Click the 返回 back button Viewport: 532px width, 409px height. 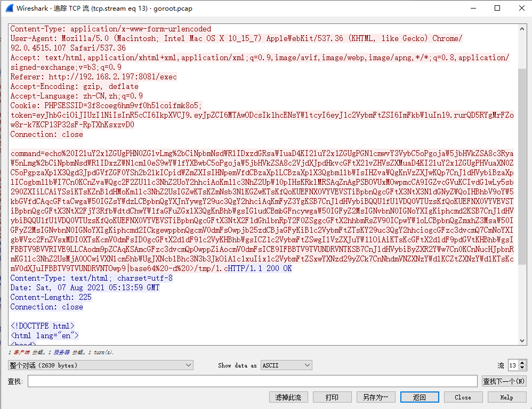click(420, 397)
